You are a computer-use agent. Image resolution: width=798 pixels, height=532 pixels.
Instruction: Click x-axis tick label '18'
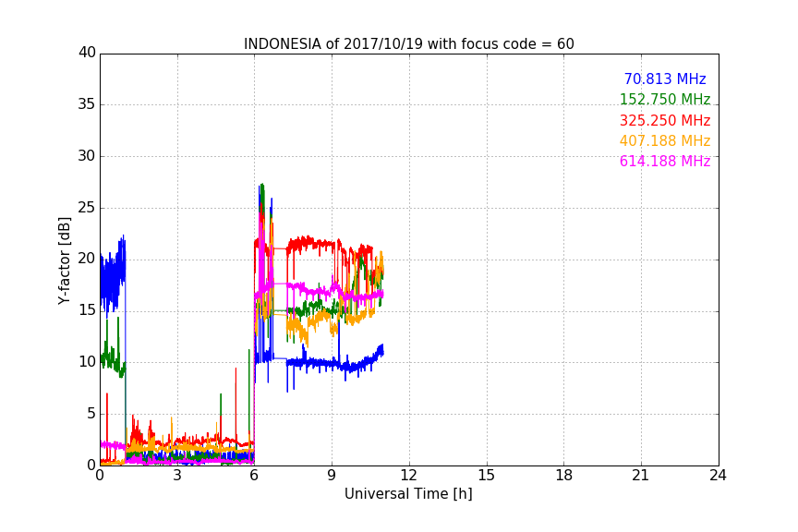(564, 476)
